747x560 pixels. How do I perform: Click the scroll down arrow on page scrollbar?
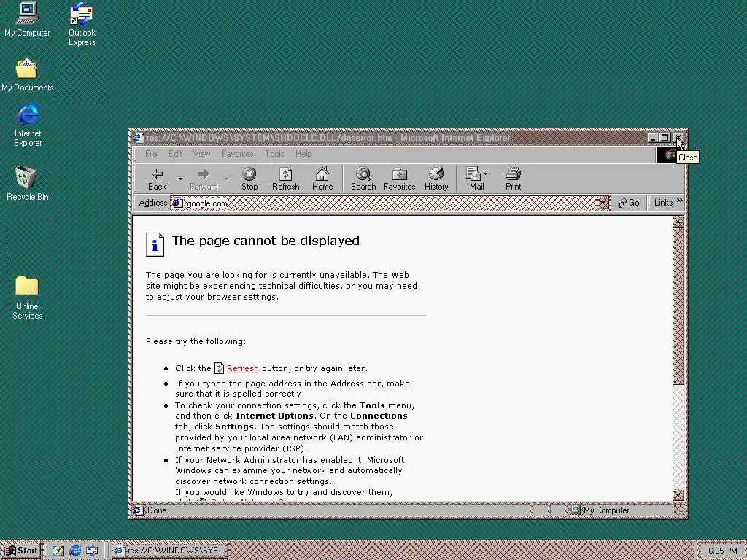(678, 495)
